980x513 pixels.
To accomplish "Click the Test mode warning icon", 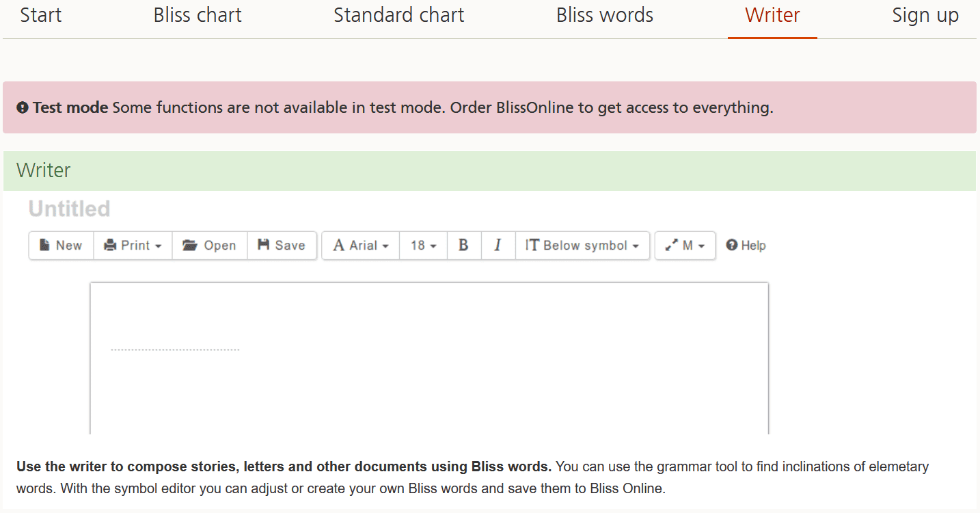I will tap(23, 108).
